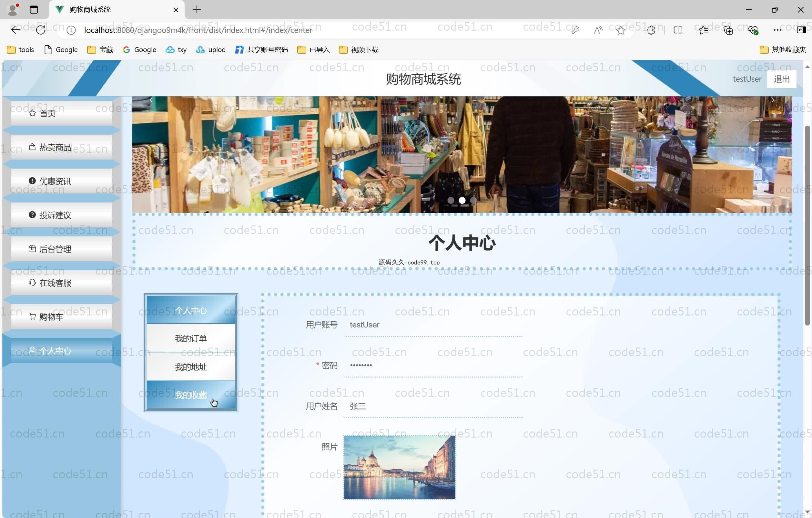
Task: Open the site information icon in address bar
Action: click(x=71, y=30)
